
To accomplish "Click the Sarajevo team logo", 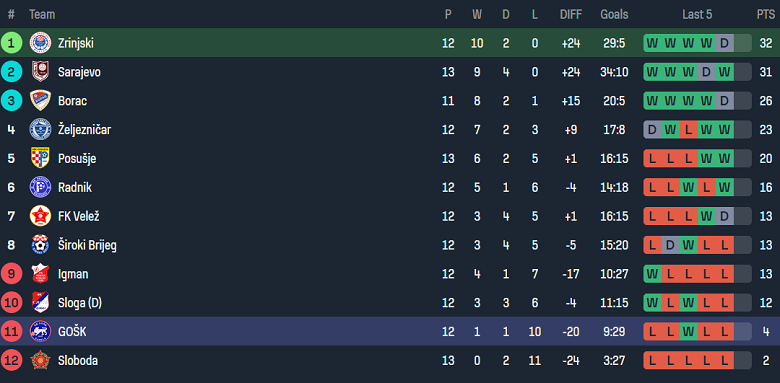I will pyautogui.click(x=40, y=72).
